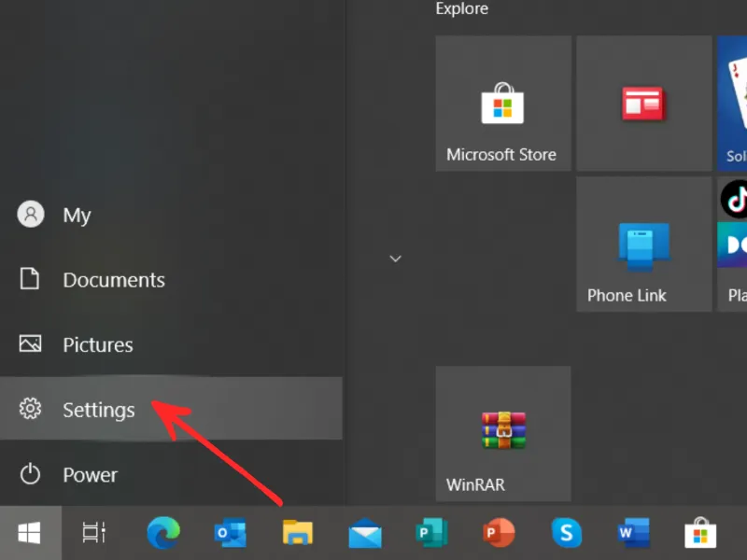The width and height of the screenshot is (747, 560).
Task: Launch Outlook from the taskbar
Action: pyautogui.click(x=231, y=533)
